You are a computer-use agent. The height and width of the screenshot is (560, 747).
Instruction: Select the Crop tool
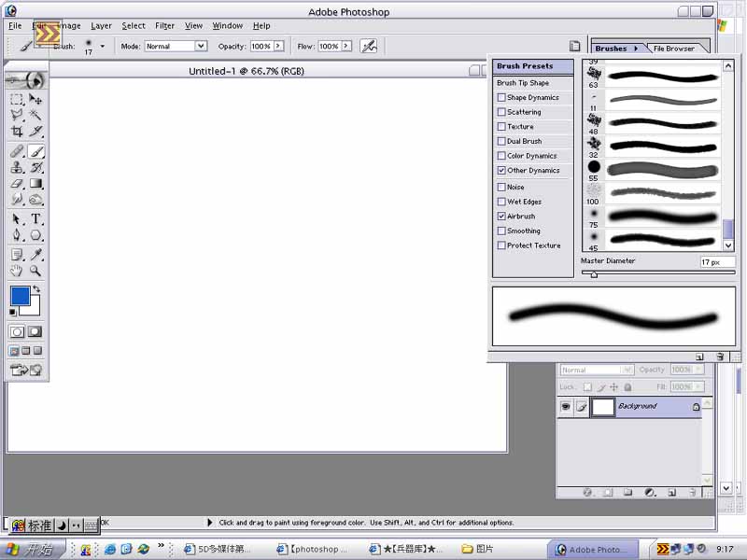point(17,131)
